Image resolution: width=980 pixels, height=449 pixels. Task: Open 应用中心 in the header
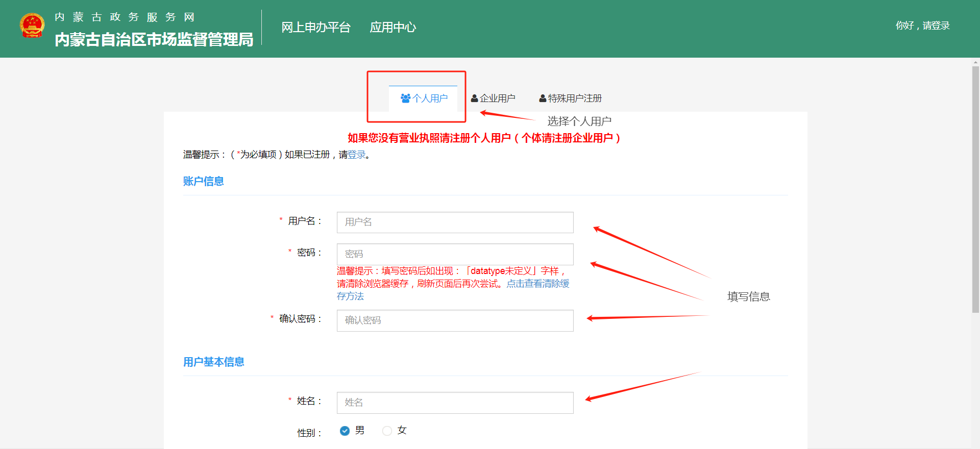pyautogui.click(x=393, y=27)
